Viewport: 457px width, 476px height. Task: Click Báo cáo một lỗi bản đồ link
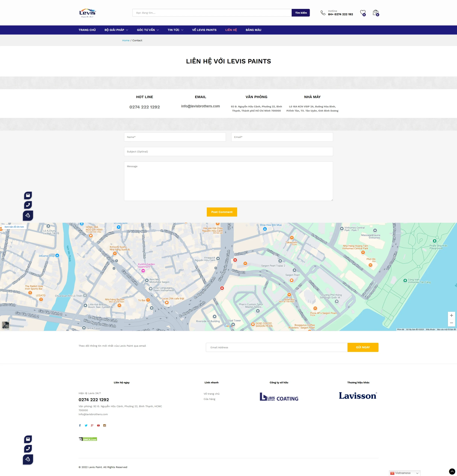446,329
